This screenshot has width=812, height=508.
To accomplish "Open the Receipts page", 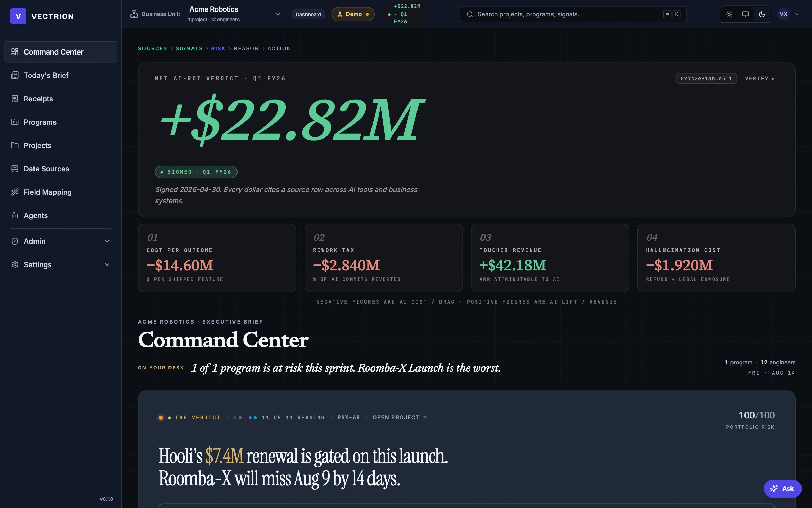I will [61, 99].
